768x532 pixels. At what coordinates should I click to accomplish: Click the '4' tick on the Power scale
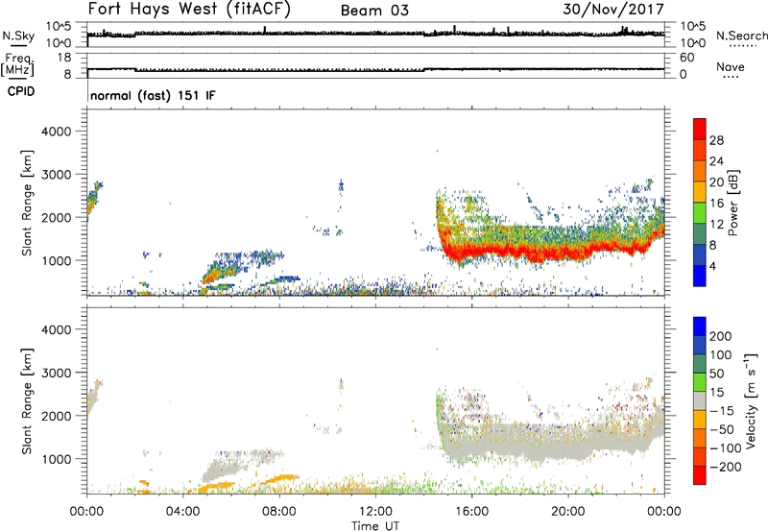(x=712, y=266)
